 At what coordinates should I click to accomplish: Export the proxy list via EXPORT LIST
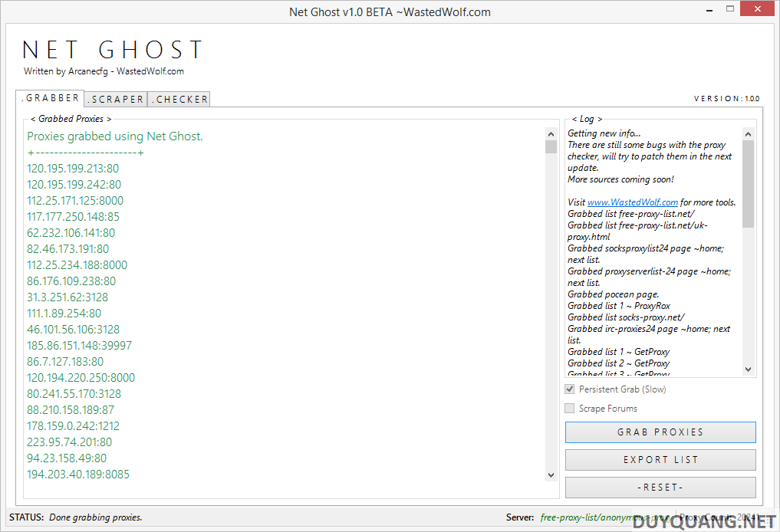(660, 460)
